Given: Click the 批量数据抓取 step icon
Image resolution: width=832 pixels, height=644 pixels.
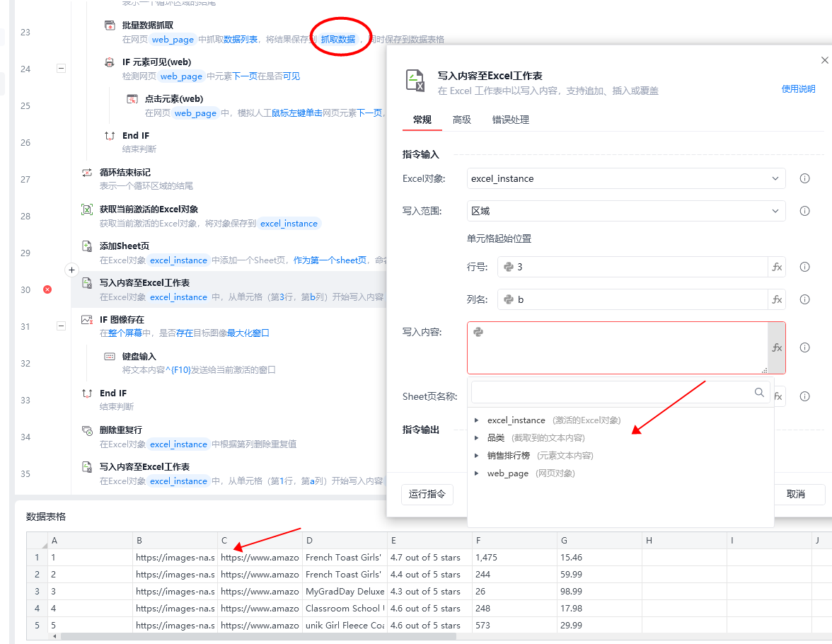Looking at the screenshot, I should (109, 25).
